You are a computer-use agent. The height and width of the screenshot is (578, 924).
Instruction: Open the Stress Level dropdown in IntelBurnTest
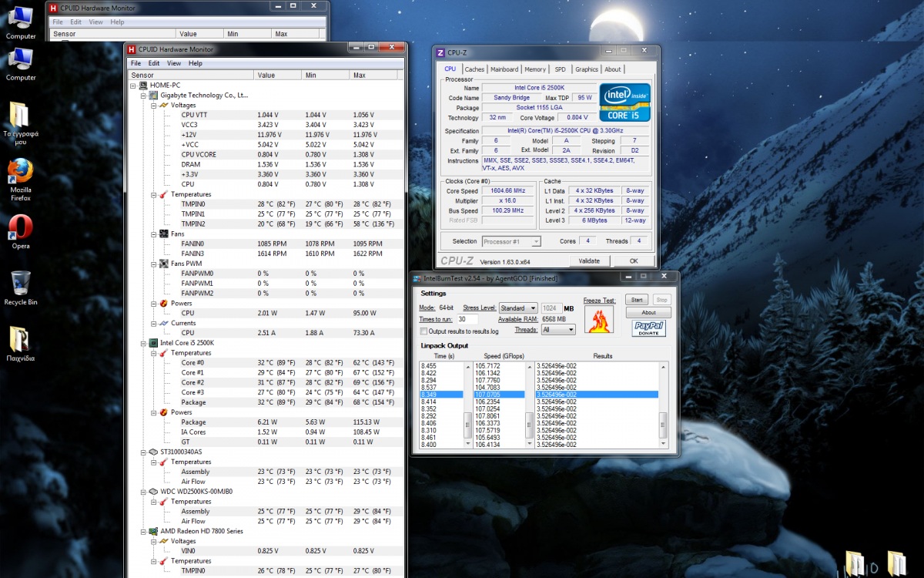518,308
